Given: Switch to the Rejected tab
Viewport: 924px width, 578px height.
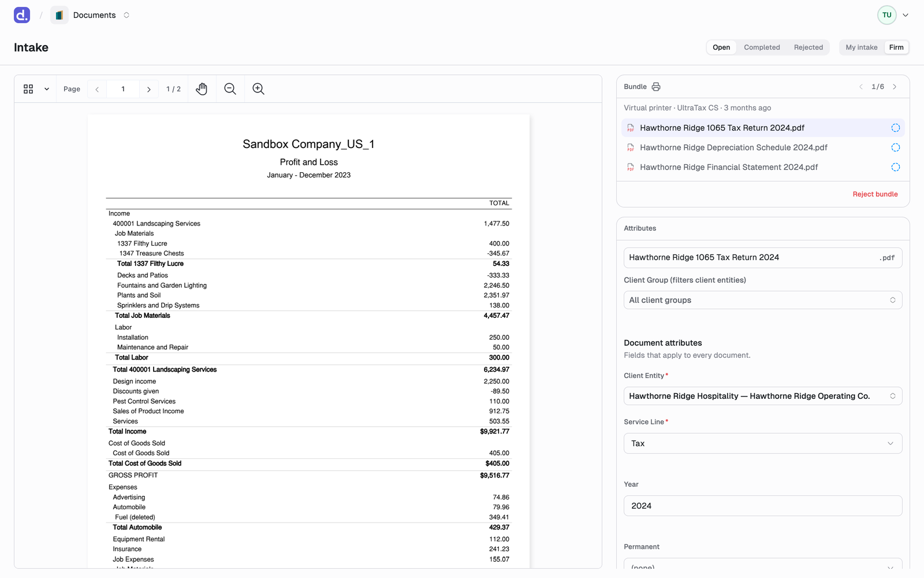Looking at the screenshot, I should (x=808, y=47).
